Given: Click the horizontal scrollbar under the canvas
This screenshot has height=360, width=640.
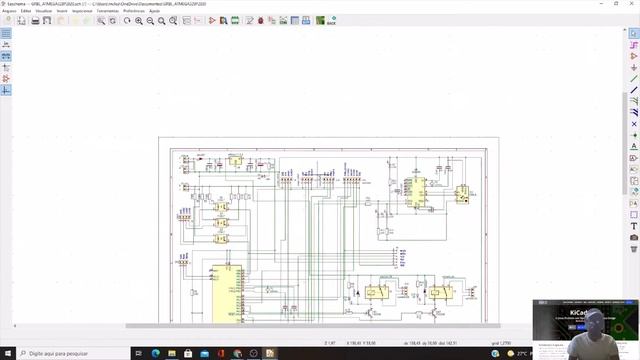Looking at the screenshot, I should [x=313, y=326].
